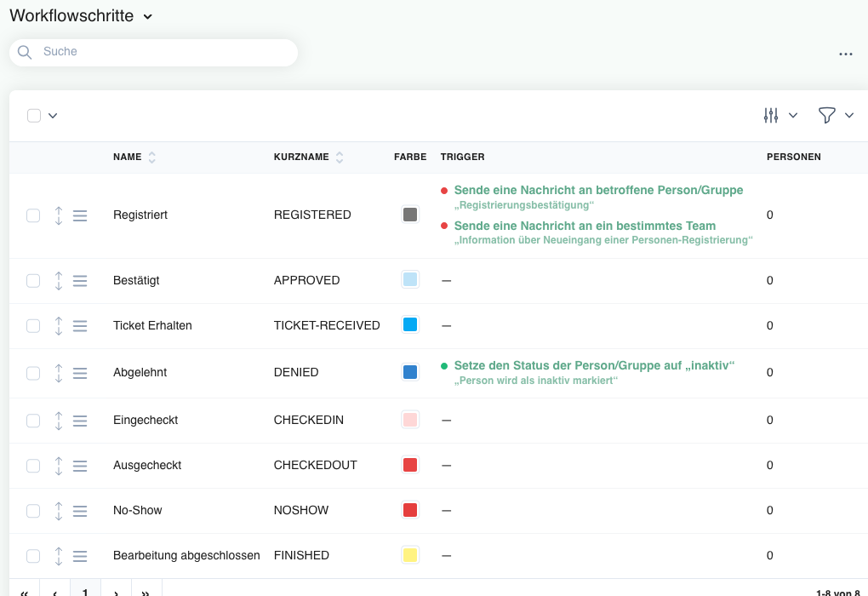Open the three-dots more options menu
Screen dimensions: 868x596
point(845,54)
